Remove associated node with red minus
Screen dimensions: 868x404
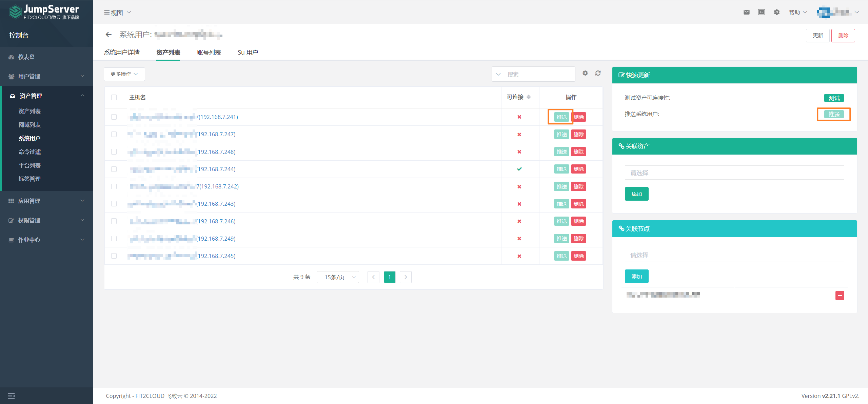[840, 296]
